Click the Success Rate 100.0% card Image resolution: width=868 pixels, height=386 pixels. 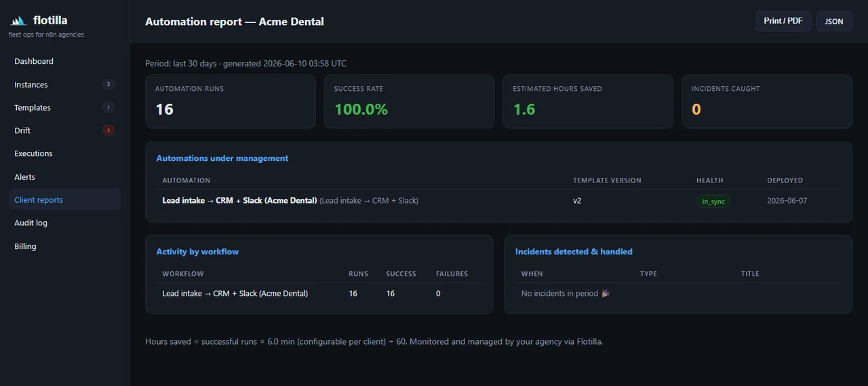tap(410, 101)
